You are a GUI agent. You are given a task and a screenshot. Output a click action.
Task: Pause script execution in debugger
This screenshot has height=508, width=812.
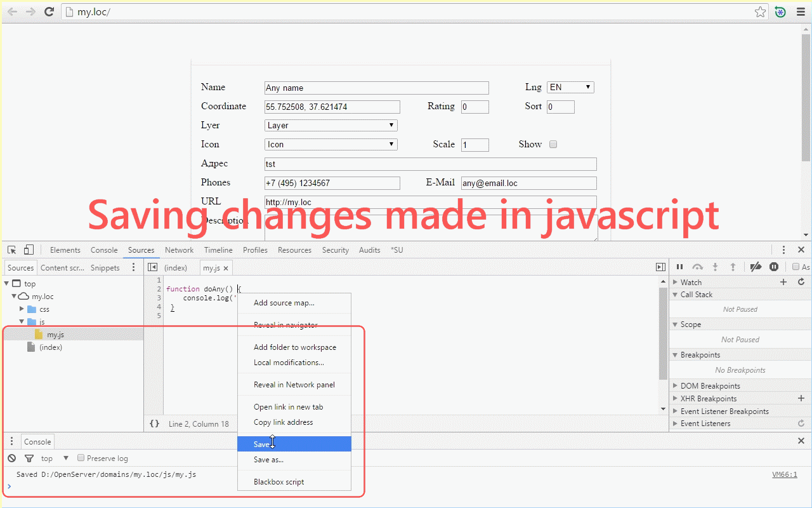coord(679,267)
